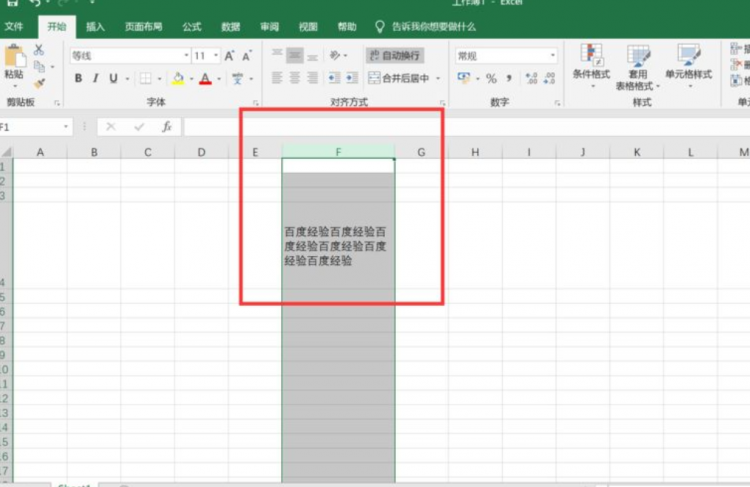Increase decimal places
This screenshot has width=750, height=487.
[x=531, y=78]
